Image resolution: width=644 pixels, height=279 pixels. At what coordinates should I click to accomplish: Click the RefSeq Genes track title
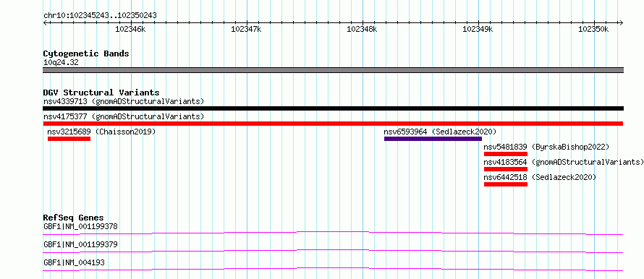point(74,218)
